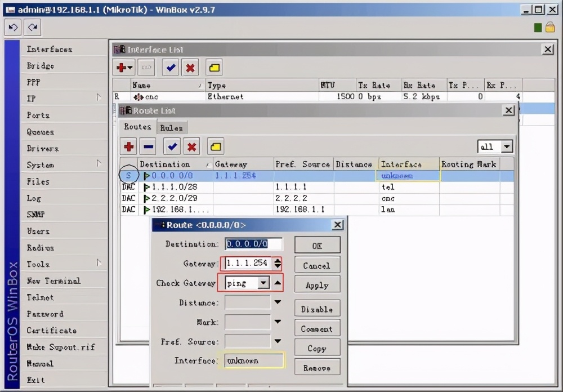Viewport: 563px width, 392px height.
Task: Click the Gateway address input field
Action: [x=247, y=264]
